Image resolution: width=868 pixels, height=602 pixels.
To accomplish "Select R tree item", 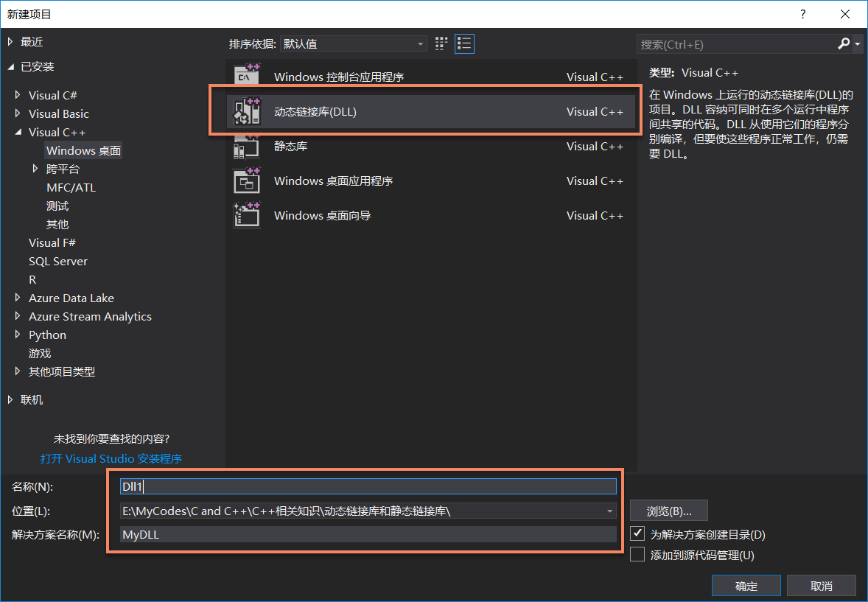I will pyautogui.click(x=32, y=280).
